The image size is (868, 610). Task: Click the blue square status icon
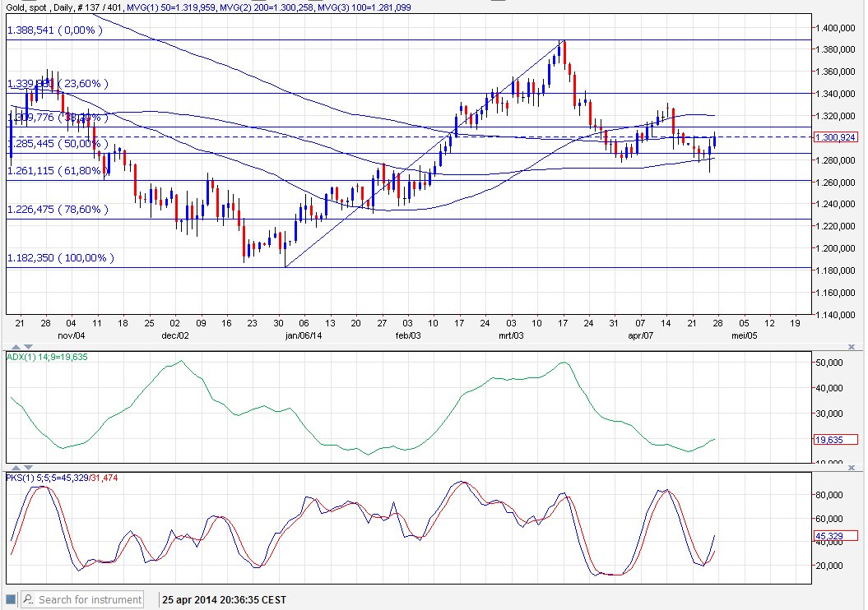11,599
